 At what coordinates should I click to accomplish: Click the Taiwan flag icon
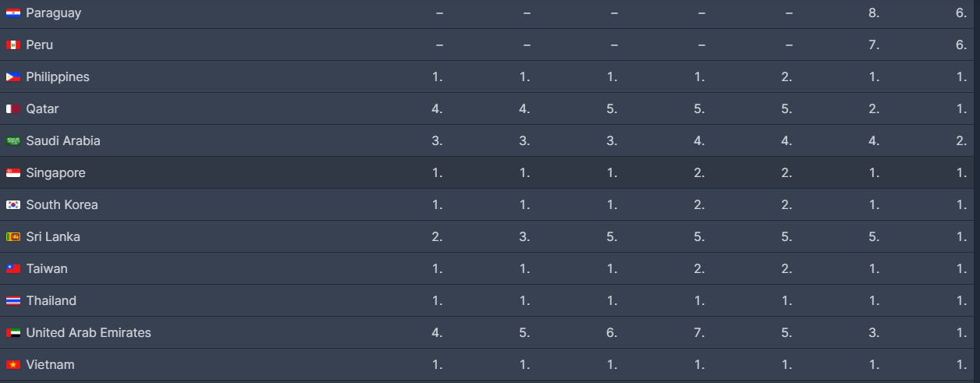click(x=13, y=269)
